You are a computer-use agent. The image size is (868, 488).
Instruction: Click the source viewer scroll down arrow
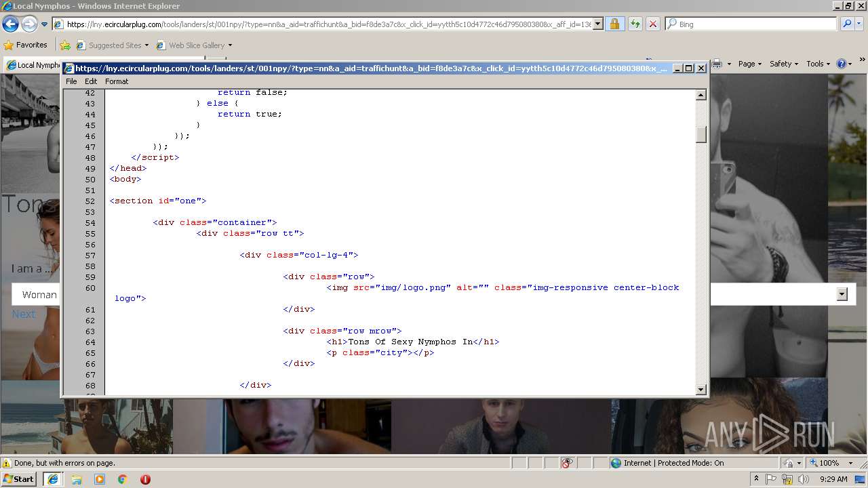point(701,390)
